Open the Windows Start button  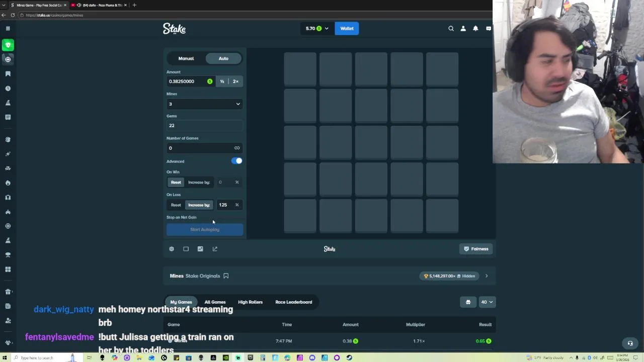pyautogui.click(x=4, y=357)
